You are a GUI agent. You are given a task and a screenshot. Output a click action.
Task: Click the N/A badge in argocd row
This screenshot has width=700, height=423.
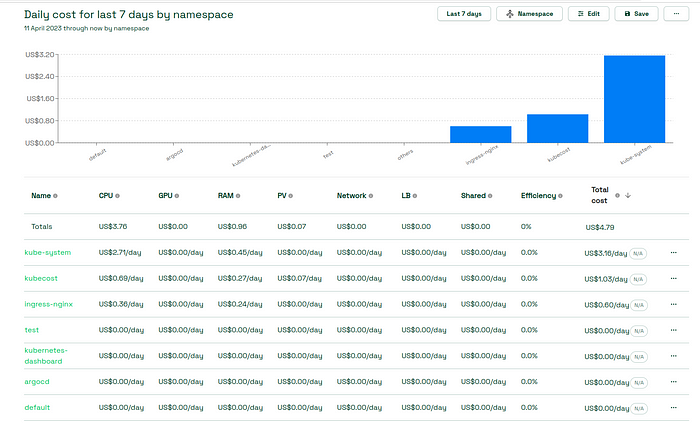click(x=639, y=383)
